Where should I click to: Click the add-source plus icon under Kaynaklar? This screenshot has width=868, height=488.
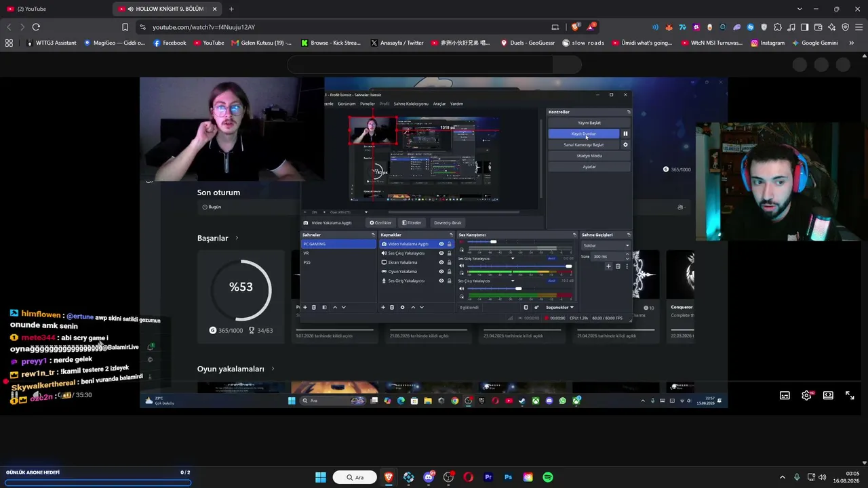point(383,307)
